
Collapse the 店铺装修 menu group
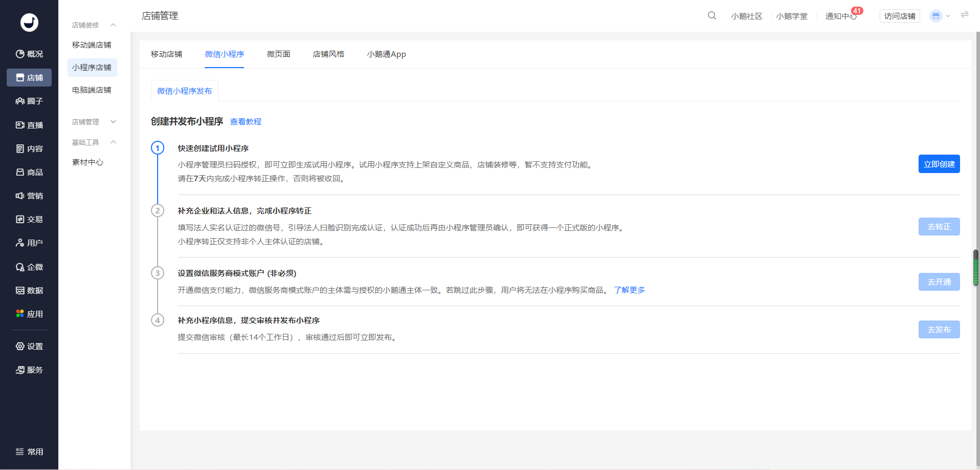(x=94, y=25)
